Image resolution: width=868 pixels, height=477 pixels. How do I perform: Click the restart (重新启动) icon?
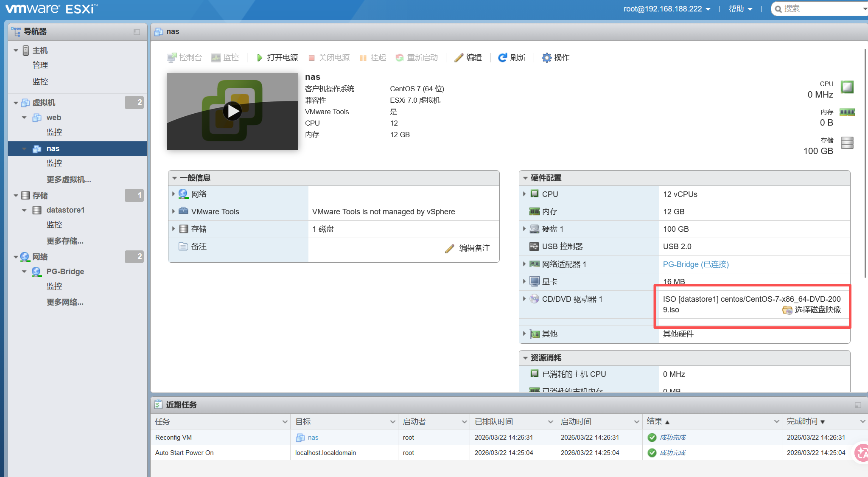click(400, 58)
